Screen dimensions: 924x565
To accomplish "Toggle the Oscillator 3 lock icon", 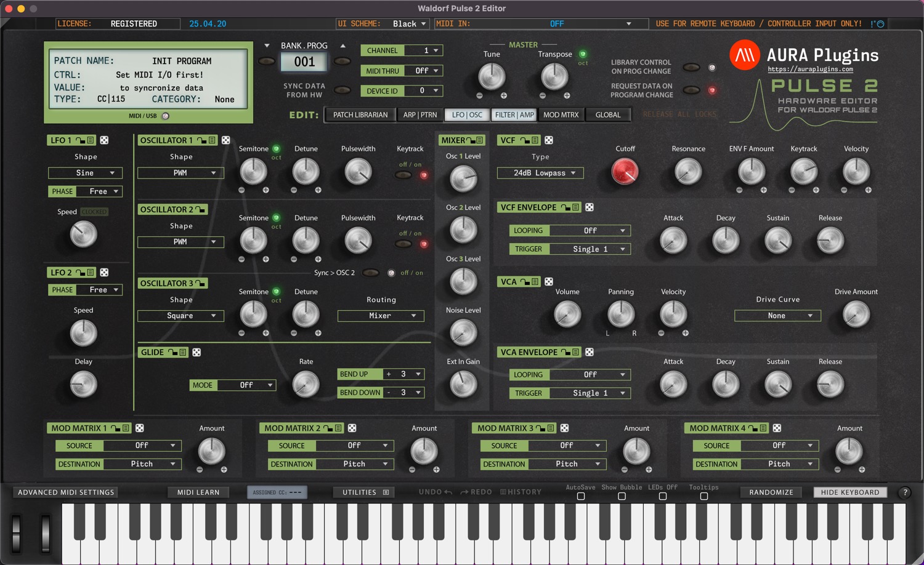I will (200, 283).
